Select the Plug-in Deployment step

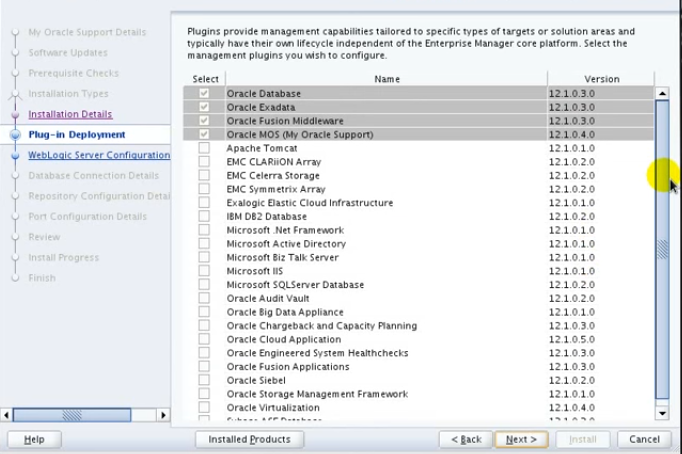pyautogui.click(x=77, y=134)
